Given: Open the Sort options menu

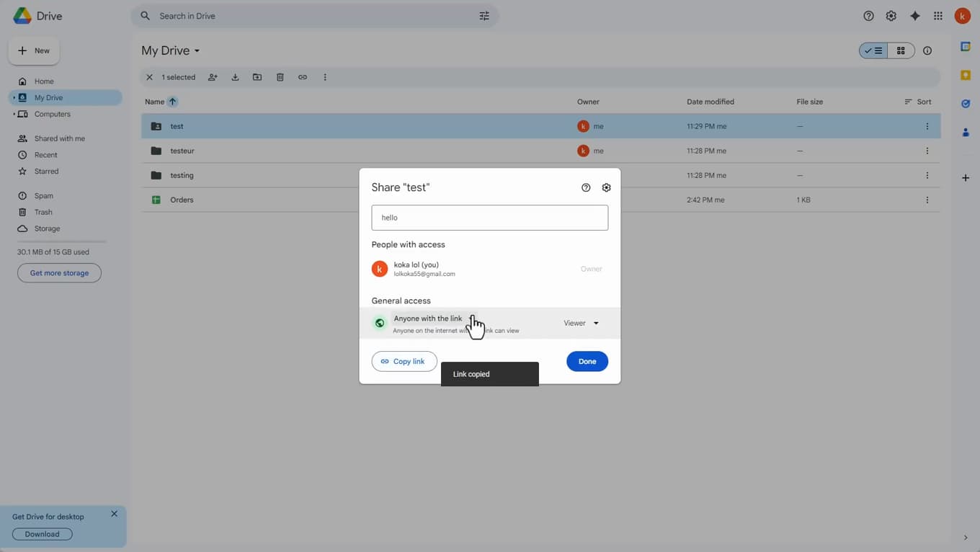Looking at the screenshot, I should (918, 102).
